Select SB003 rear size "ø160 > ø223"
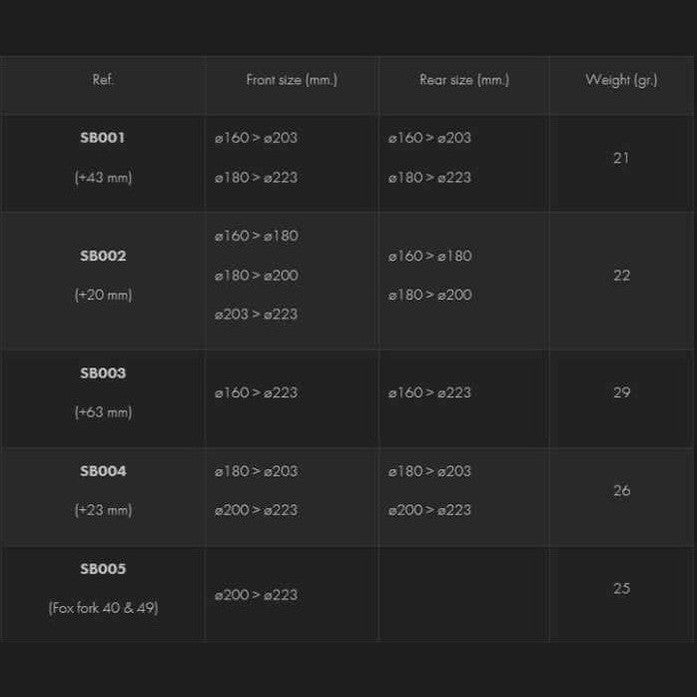Screen dimensions: 697x697 tap(430, 393)
